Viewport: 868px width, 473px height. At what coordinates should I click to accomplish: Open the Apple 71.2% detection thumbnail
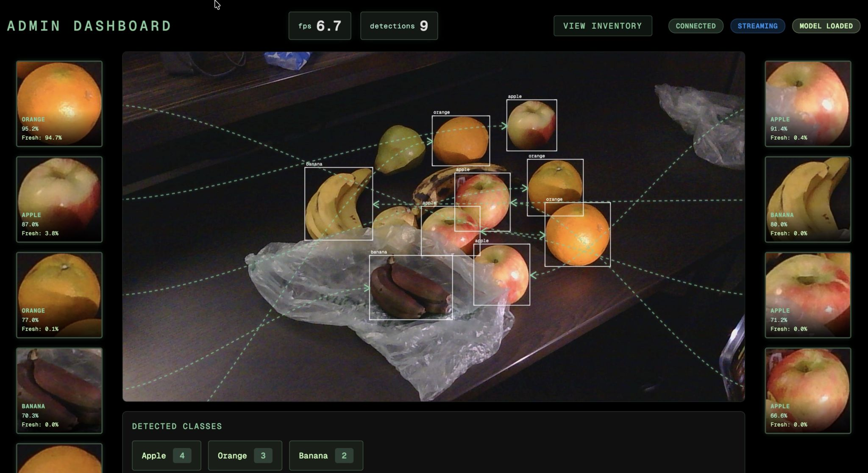click(808, 295)
